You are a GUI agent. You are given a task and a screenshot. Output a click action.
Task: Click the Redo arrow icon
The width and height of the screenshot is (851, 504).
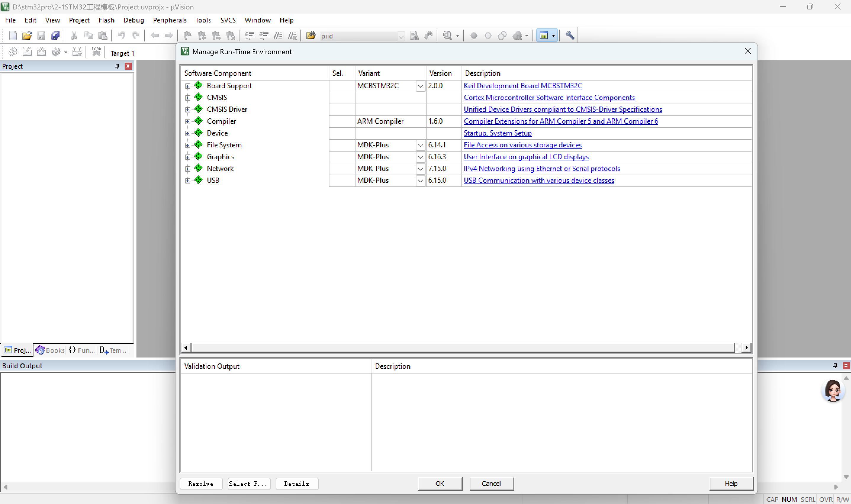click(136, 36)
